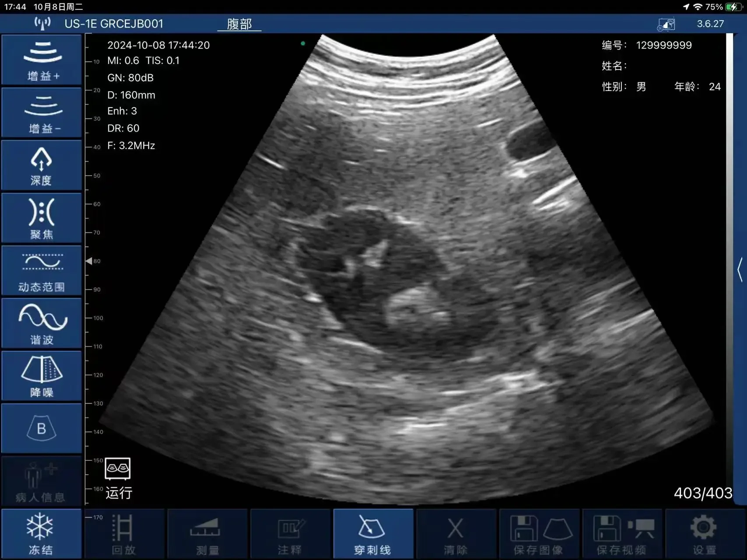Toggle 谐波 harmonic imaging
Screen dimensions: 747x560
(x=42, y=323)
